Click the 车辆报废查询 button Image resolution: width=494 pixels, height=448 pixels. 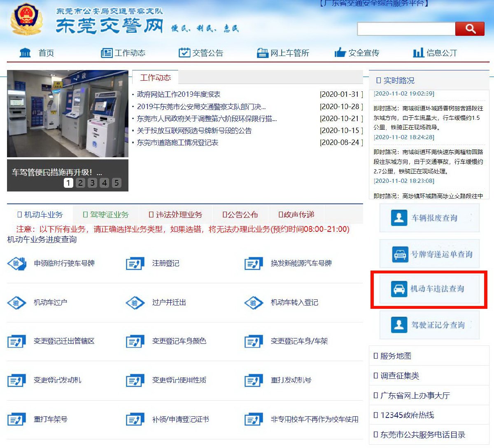429,218
